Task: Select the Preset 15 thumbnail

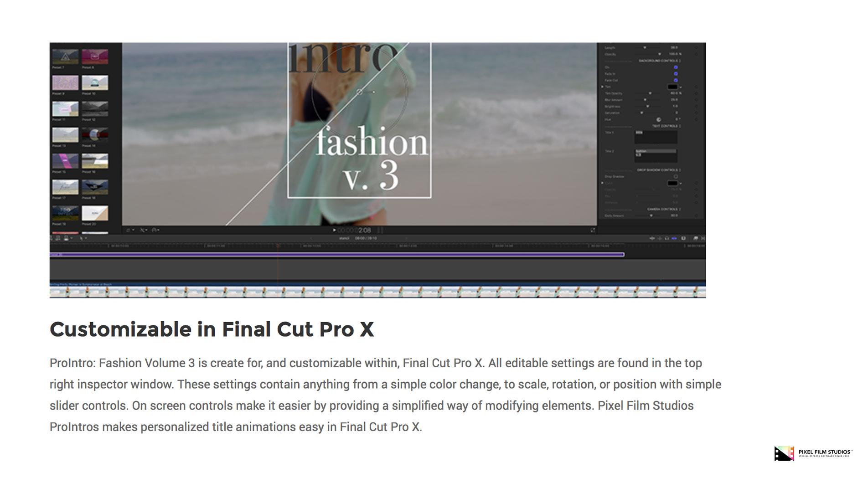Action: point(65,161)
